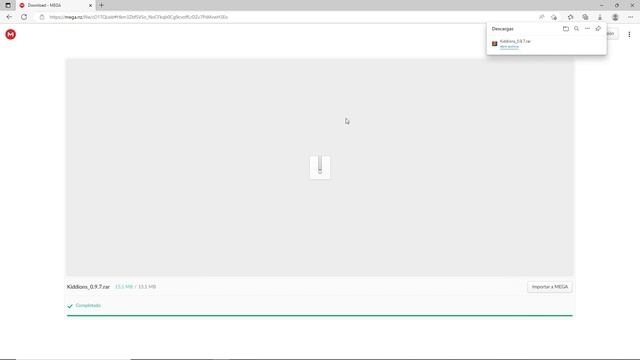Click the zip file preview icon
Screen dimensions: 640x360
320,167
